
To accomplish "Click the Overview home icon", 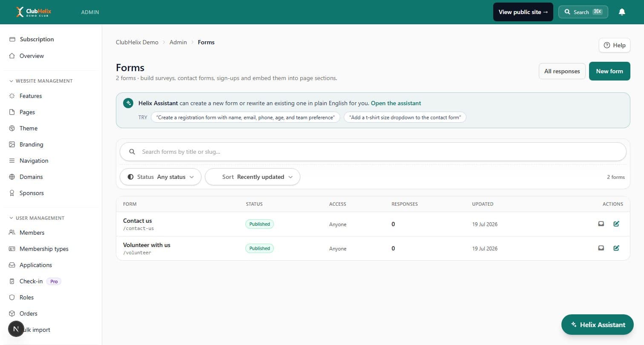I will (12, 56).
